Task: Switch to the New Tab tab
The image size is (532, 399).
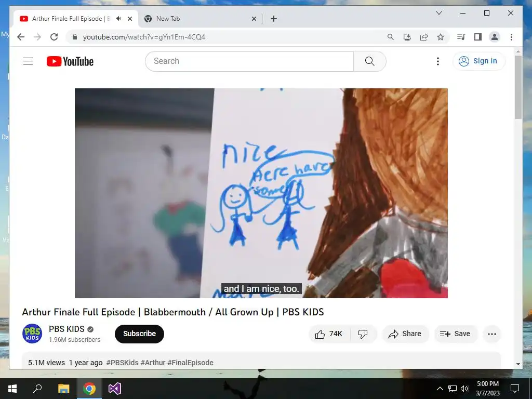Action: pos(200,19)
